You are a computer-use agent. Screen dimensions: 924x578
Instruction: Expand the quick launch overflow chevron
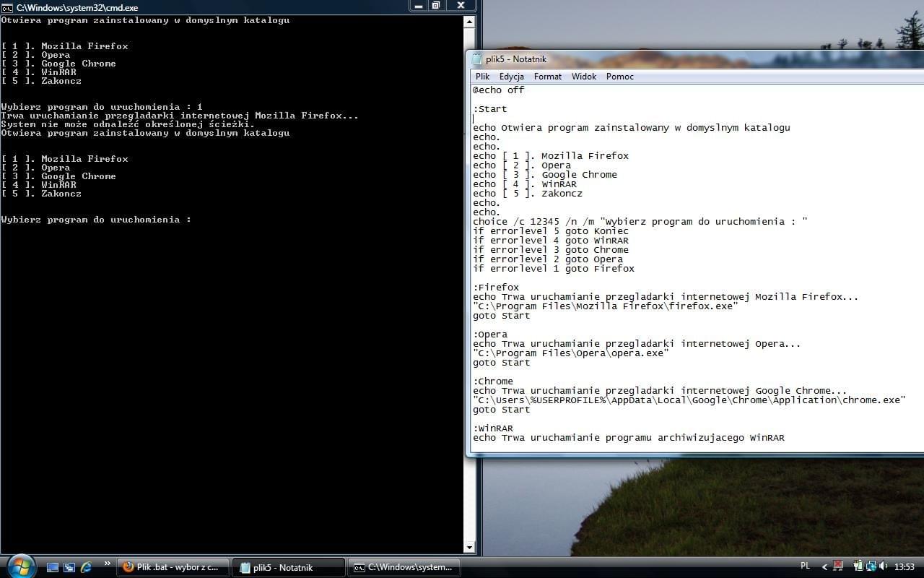pos(108,564)
